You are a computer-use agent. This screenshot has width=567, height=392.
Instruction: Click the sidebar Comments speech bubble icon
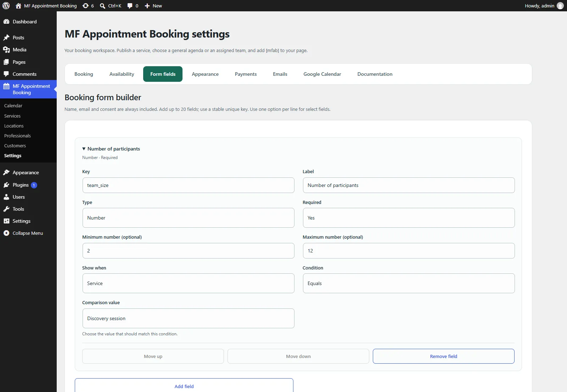click(x=6, y=74)
